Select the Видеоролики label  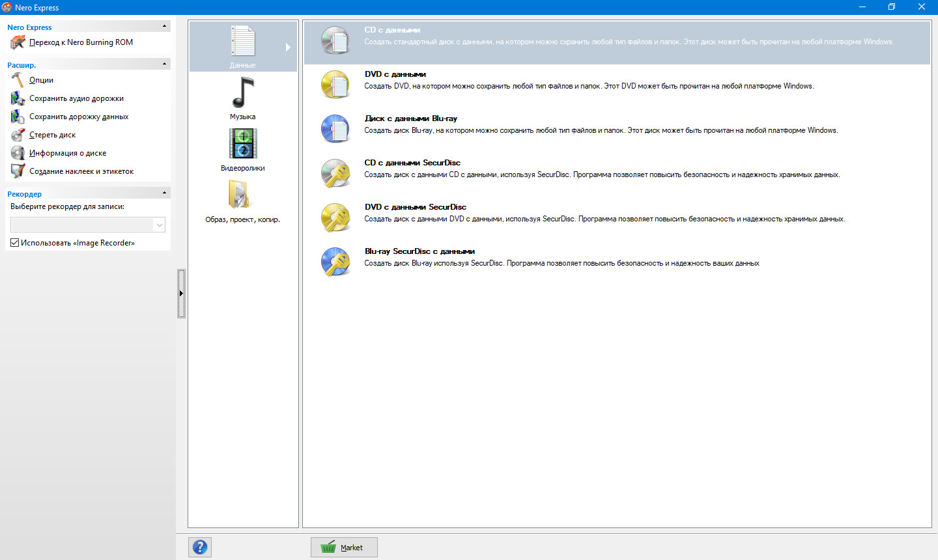[242, 168]
